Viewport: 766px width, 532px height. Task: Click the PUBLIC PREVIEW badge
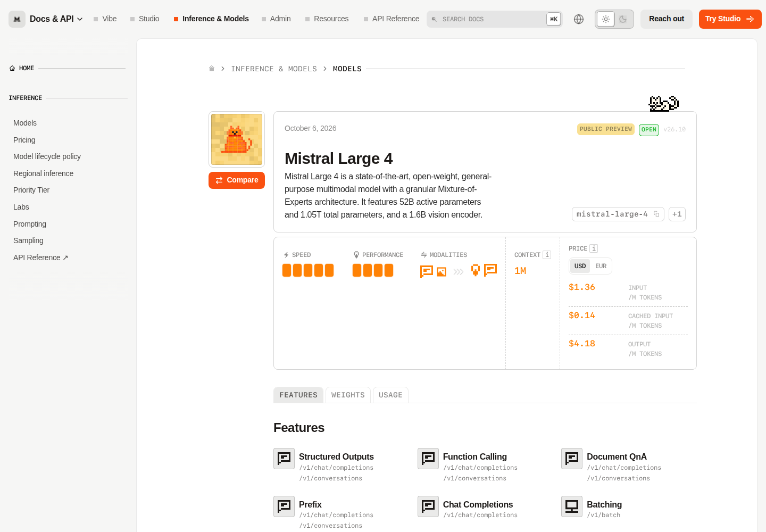pos(606,129)
